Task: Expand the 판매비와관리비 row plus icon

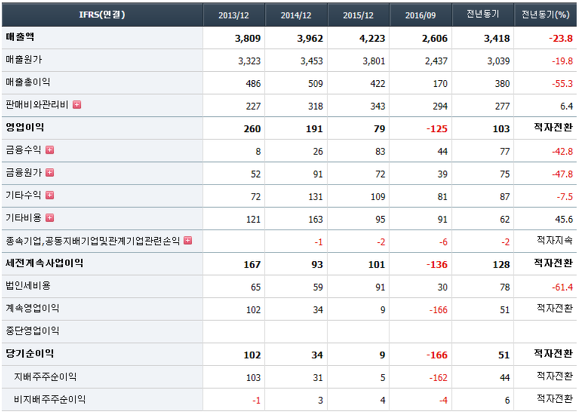Action: 77,105
